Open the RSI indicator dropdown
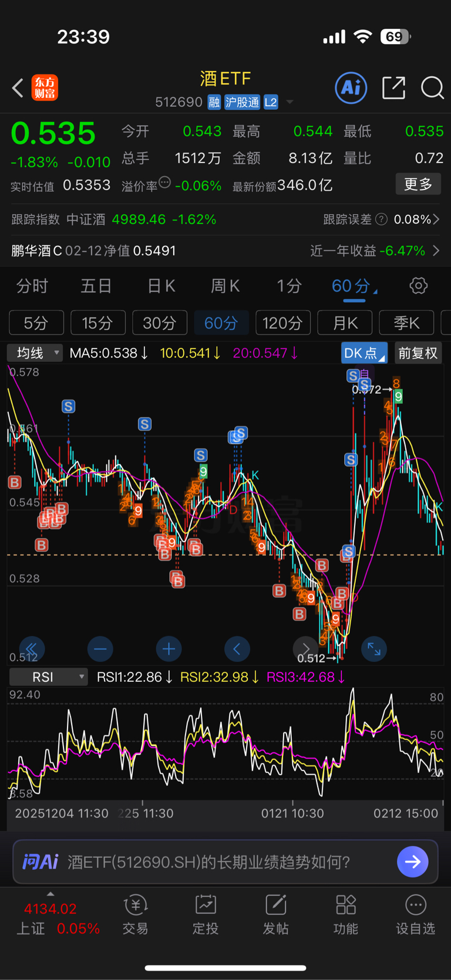 click(49, 677)
